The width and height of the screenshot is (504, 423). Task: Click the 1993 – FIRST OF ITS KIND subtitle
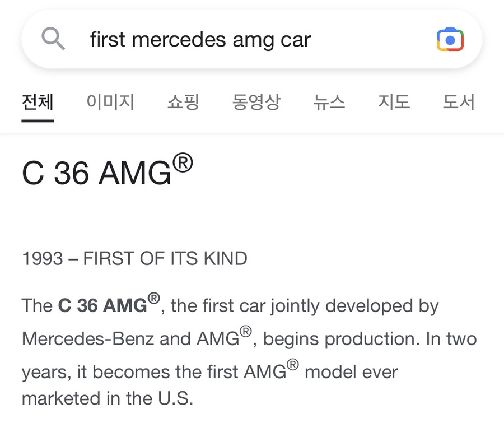(x=134, y=258)
